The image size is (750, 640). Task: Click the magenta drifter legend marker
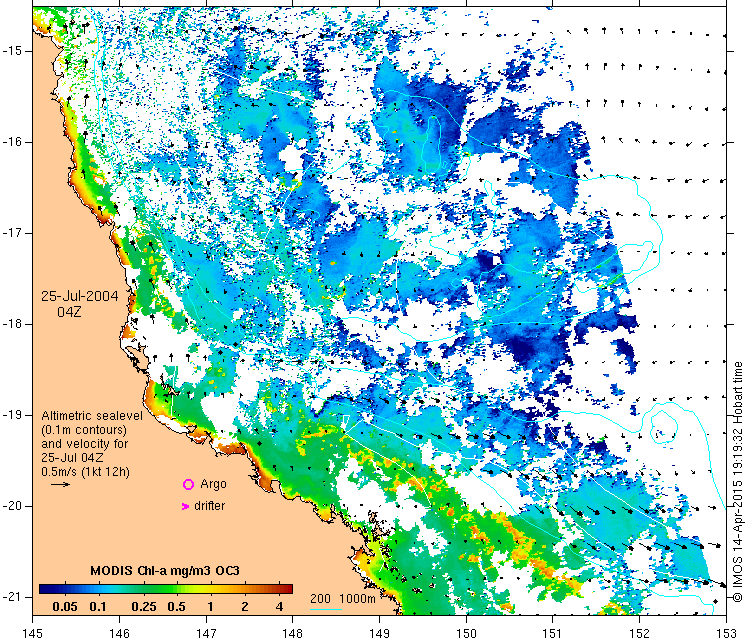point(186,506)
